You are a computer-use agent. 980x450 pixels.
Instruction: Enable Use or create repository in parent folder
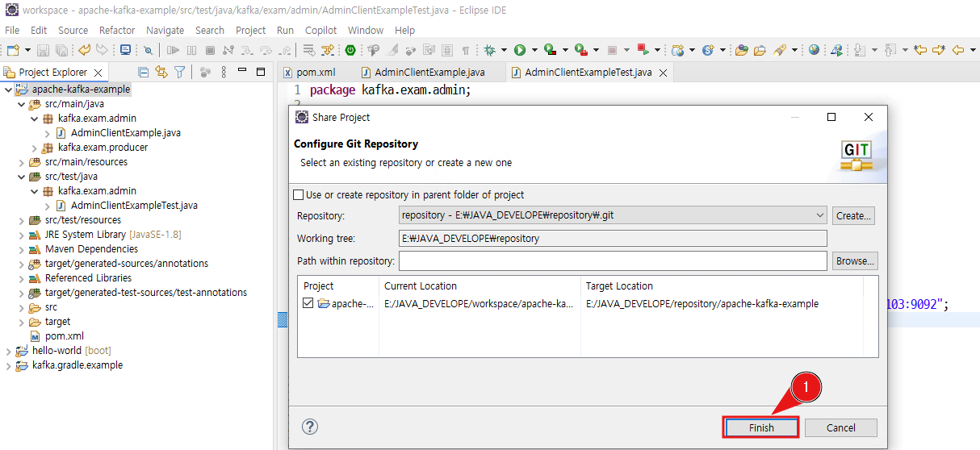(x=299, y=195)
